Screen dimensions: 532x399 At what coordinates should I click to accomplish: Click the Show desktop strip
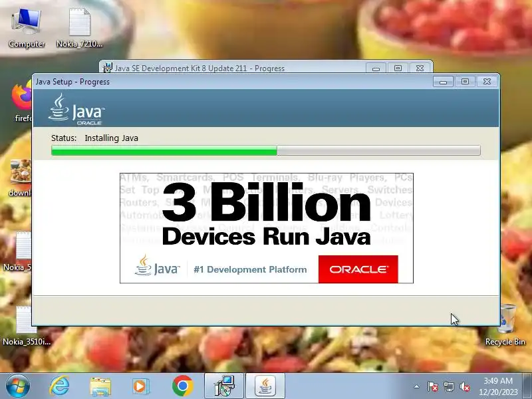coord(527,386)
